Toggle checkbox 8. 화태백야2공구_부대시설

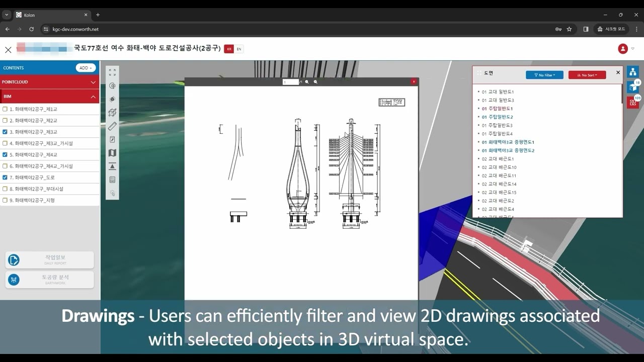click(x=5, y=189)
